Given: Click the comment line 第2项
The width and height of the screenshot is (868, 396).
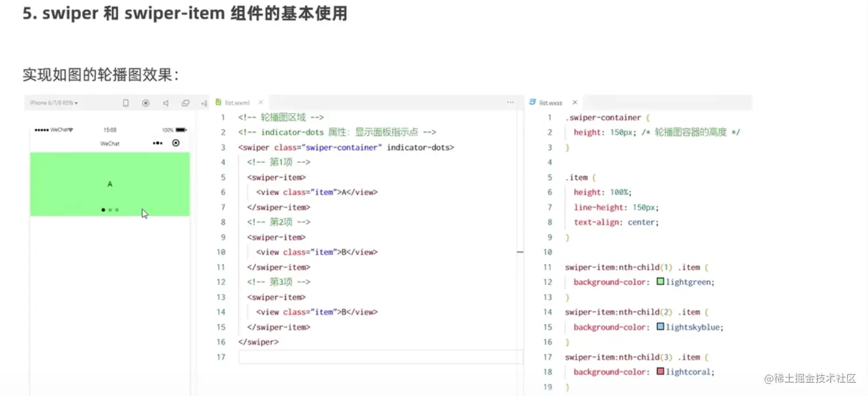Looking at the screenshot, I should pyautogui.click(x=278, y=222).
